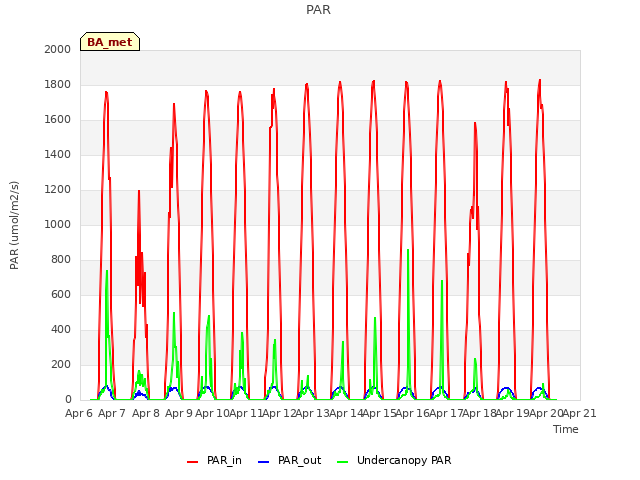Click the y-axis tick value 1200

point(58,189)
